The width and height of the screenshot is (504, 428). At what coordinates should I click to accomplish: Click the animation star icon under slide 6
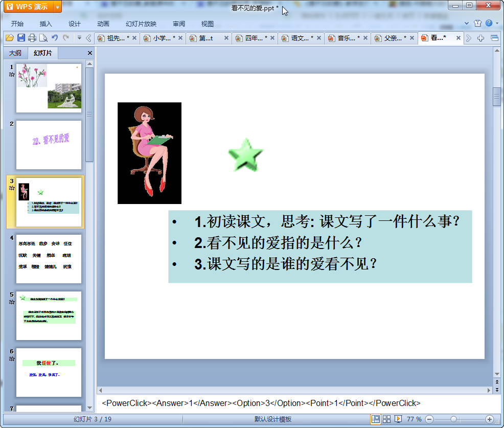(12, 359)
